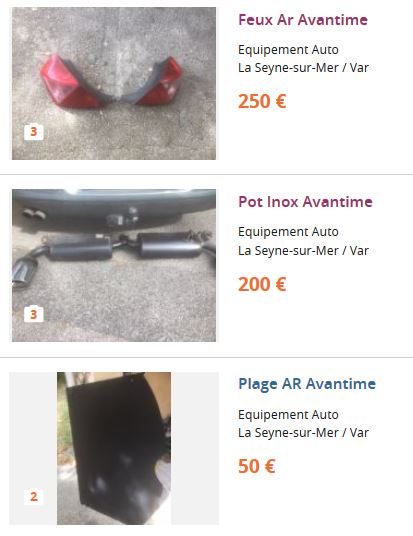
Task: Click photo count badge showing 2 photos
Action: pos(34,496)
